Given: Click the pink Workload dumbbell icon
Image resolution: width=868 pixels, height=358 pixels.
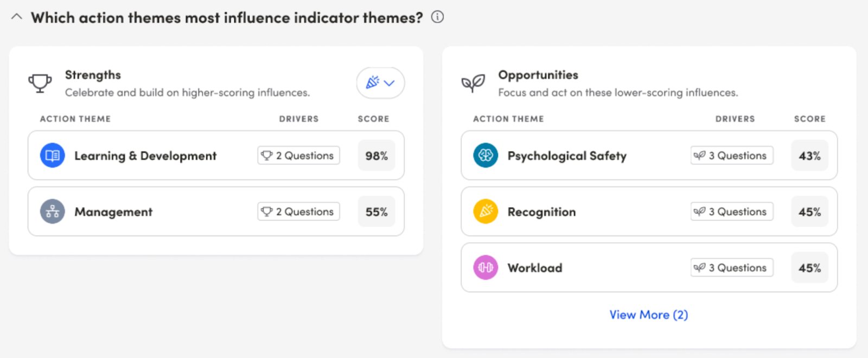Looking at the screenshot, I should point(486,268).
